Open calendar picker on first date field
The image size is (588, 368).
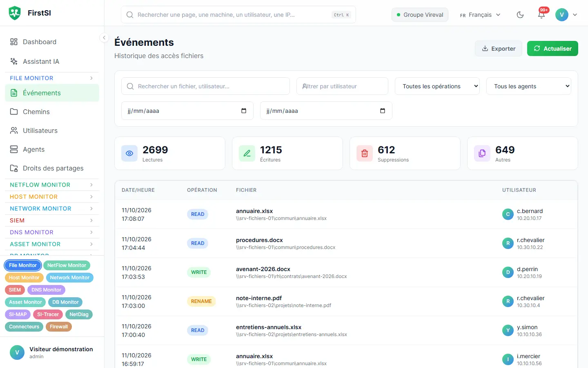(244, 111)
